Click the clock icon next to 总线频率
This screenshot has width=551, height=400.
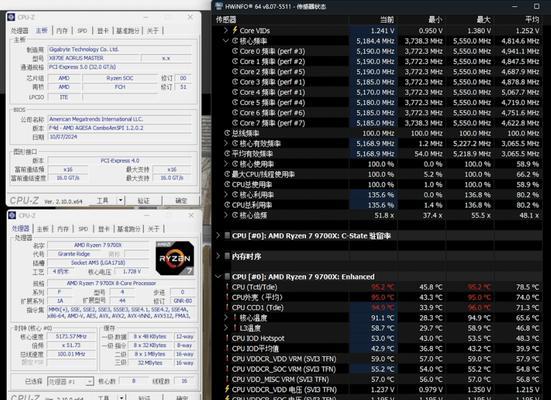pos(227,133)
